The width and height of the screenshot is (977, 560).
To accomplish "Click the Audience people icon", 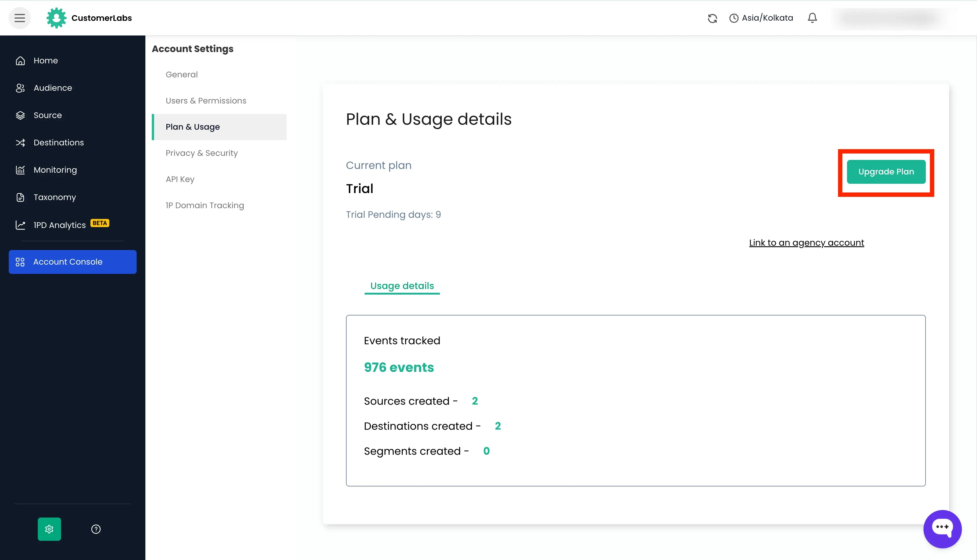I will (20, 88).
